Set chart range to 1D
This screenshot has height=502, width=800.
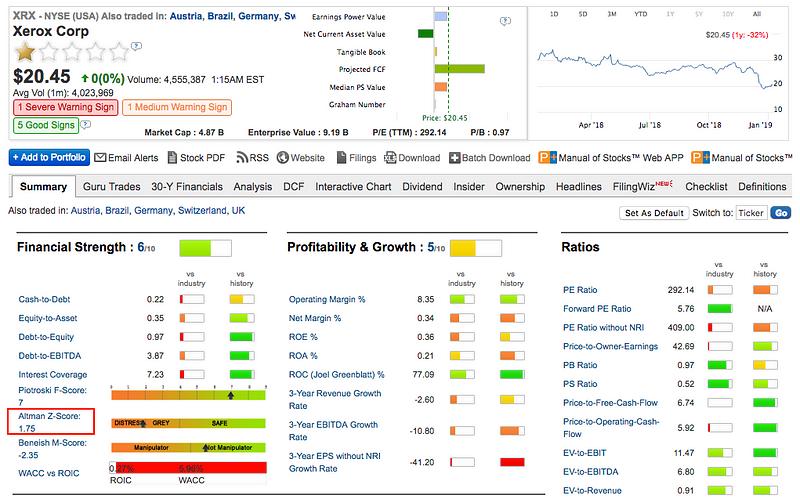[x=554, y=14]
